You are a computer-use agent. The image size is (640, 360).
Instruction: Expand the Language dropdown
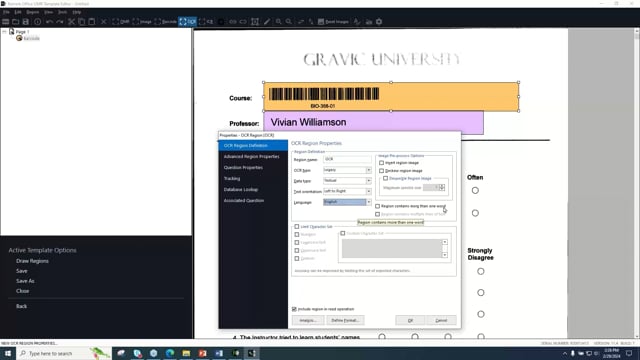pyautogui.click(x=368, y=202)
